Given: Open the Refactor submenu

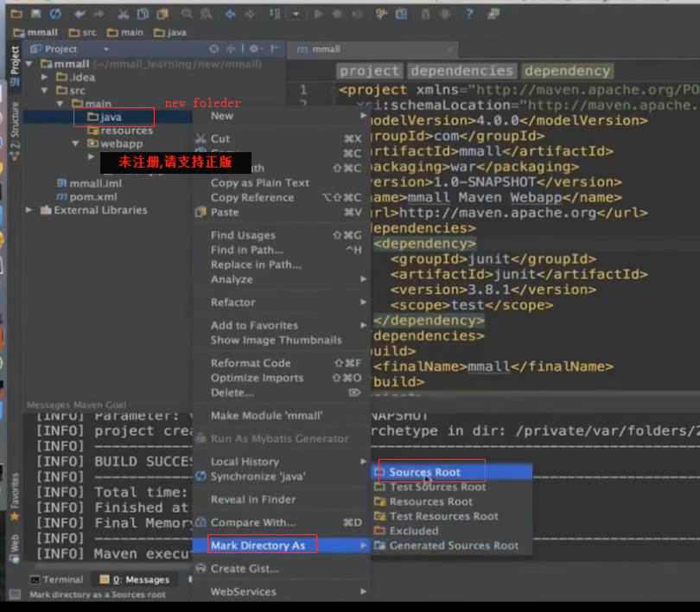Looking at the screenshot, I should 281,303.
